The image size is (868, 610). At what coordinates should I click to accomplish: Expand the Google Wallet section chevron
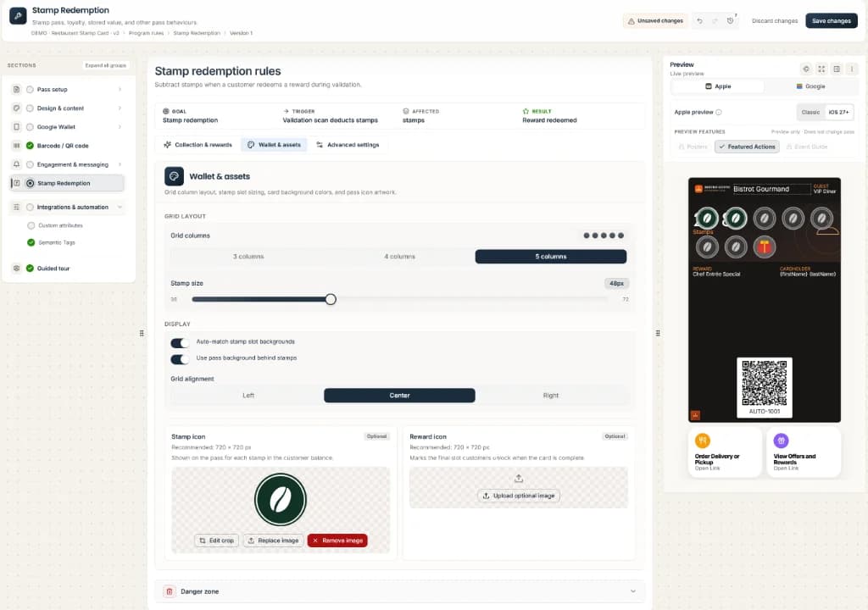(x=120, y=127)
